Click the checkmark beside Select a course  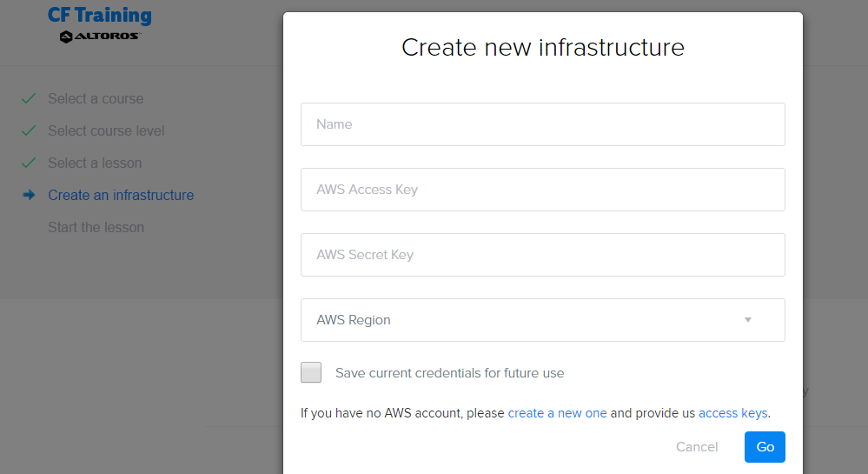(28, 98)
